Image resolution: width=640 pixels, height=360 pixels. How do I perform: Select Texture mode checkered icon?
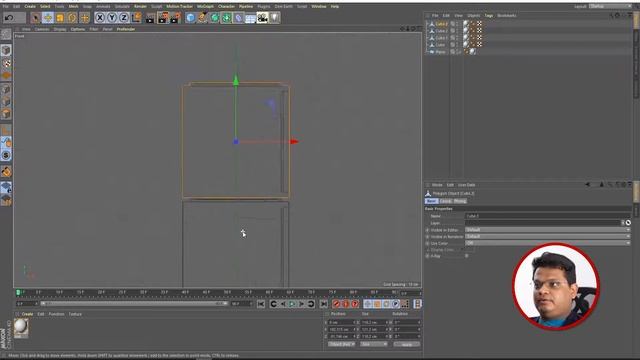(x=6, y=63)
